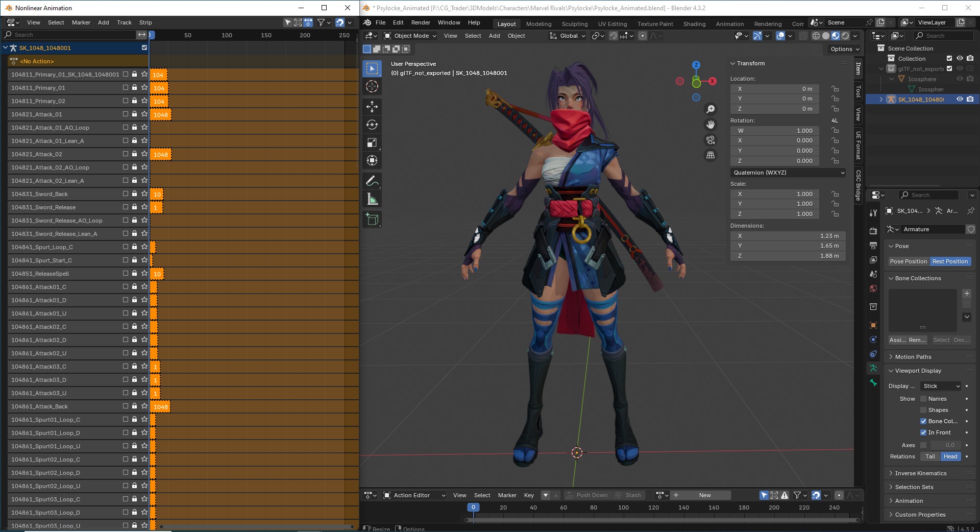
Task: Toggle lock on Location X field
Action: (x=835, y=89)
